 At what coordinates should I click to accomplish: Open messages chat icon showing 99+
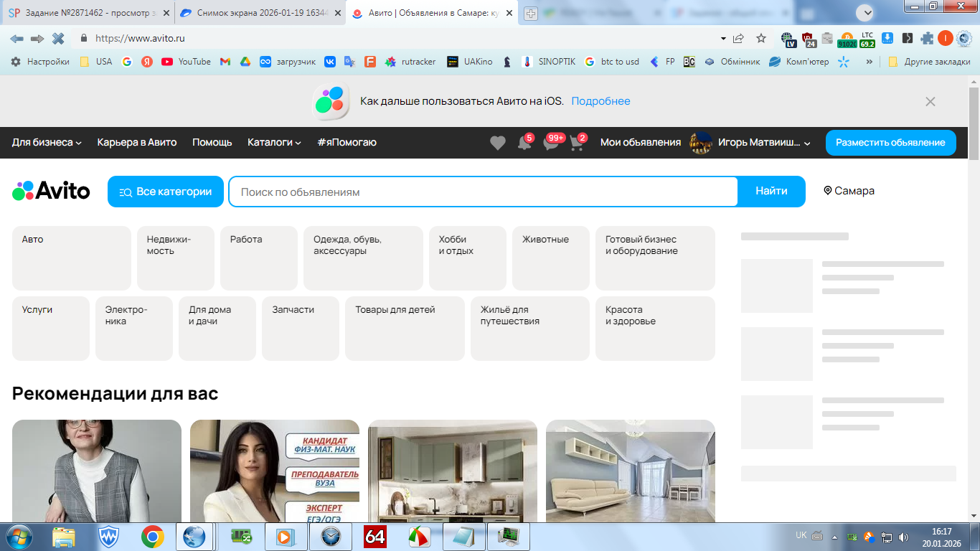point(552,142)
